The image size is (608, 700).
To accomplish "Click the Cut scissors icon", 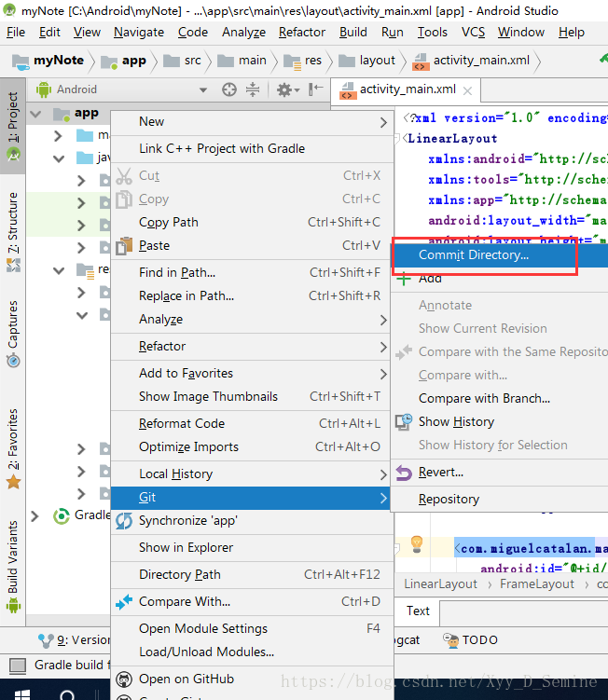I will coord(124,176).
